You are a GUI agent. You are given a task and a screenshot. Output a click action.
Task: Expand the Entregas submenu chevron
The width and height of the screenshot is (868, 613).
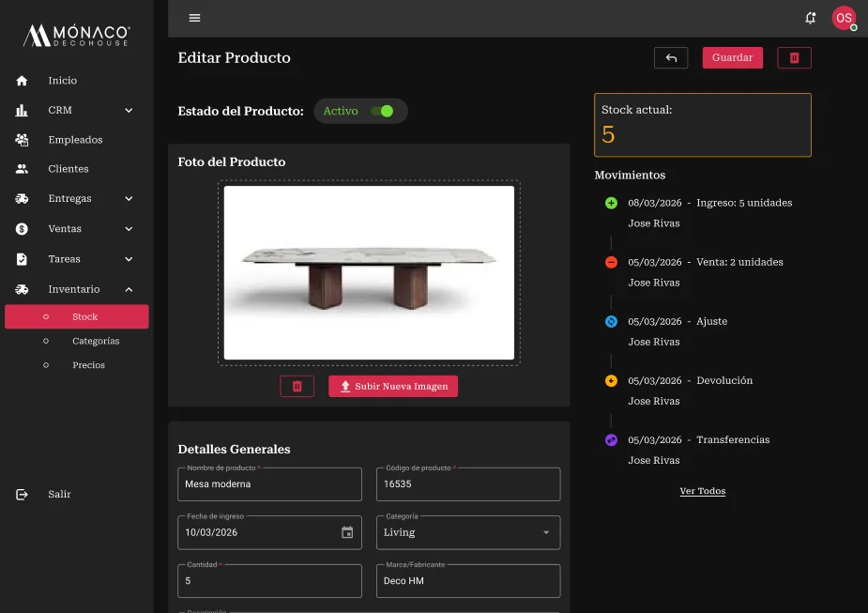[129, 199]
